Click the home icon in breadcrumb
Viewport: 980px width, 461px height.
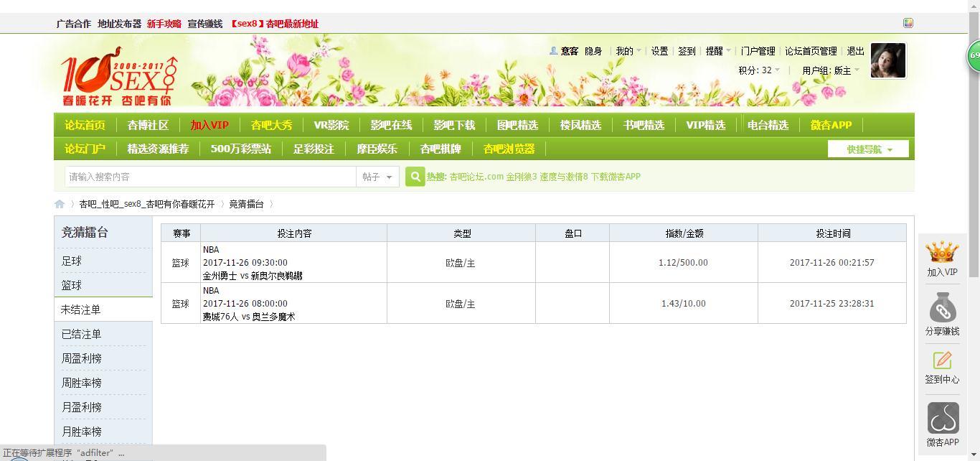[x=60, y=204]
